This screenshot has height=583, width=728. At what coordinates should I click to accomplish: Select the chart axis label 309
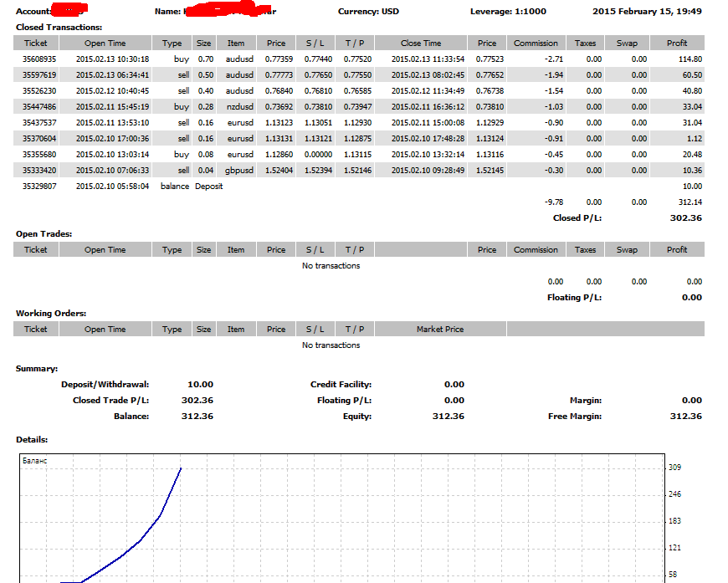(674, 468)
